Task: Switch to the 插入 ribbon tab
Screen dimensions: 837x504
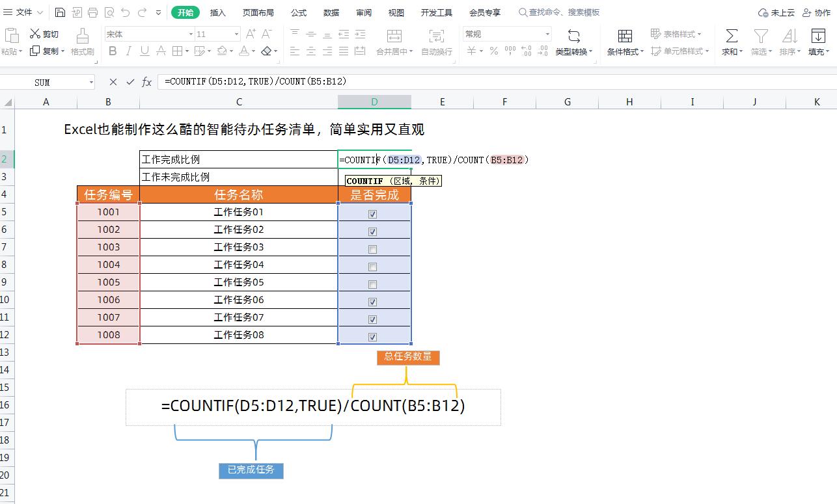Action: click(217, 11)
